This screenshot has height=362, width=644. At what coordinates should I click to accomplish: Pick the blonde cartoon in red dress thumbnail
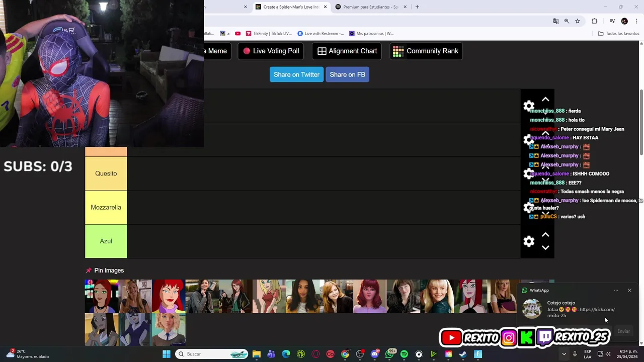coord(269,296)
